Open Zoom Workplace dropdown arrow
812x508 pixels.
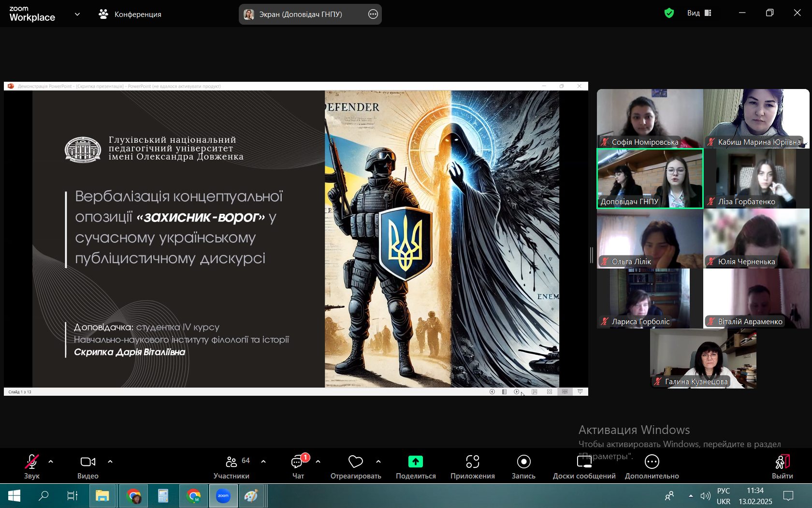coord(77,14)
